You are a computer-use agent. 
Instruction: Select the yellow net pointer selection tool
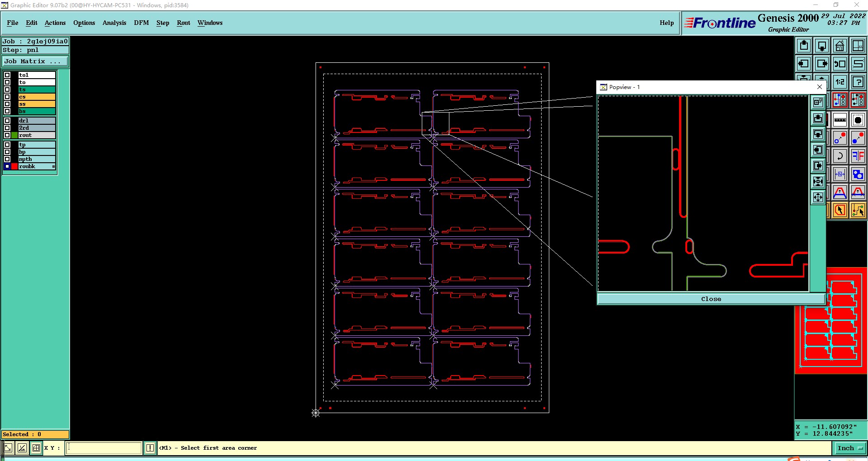tap(858, 210)
